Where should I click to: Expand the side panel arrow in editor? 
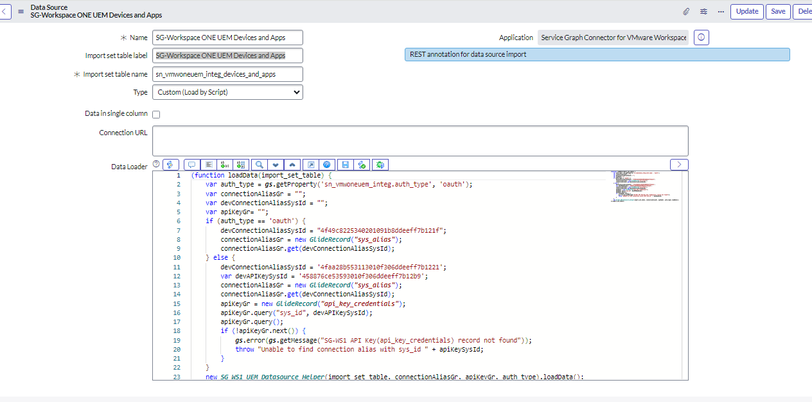tap(679, 165)
